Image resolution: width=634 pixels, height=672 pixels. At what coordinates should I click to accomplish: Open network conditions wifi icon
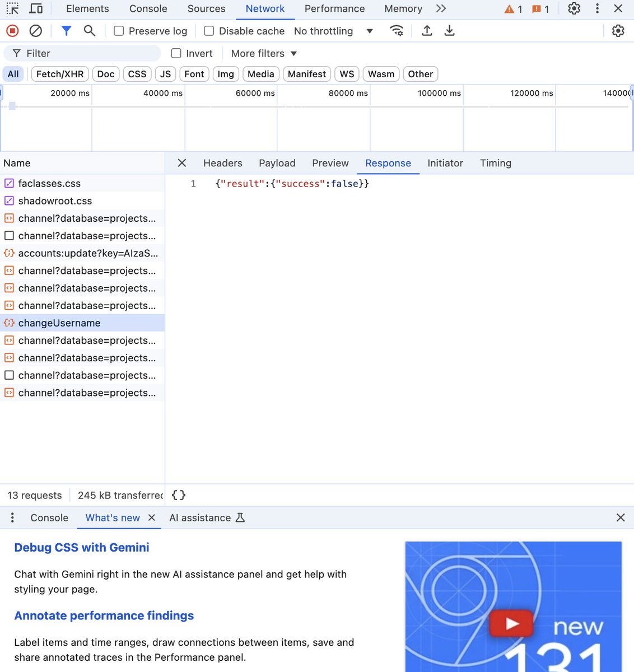[397, 31]
